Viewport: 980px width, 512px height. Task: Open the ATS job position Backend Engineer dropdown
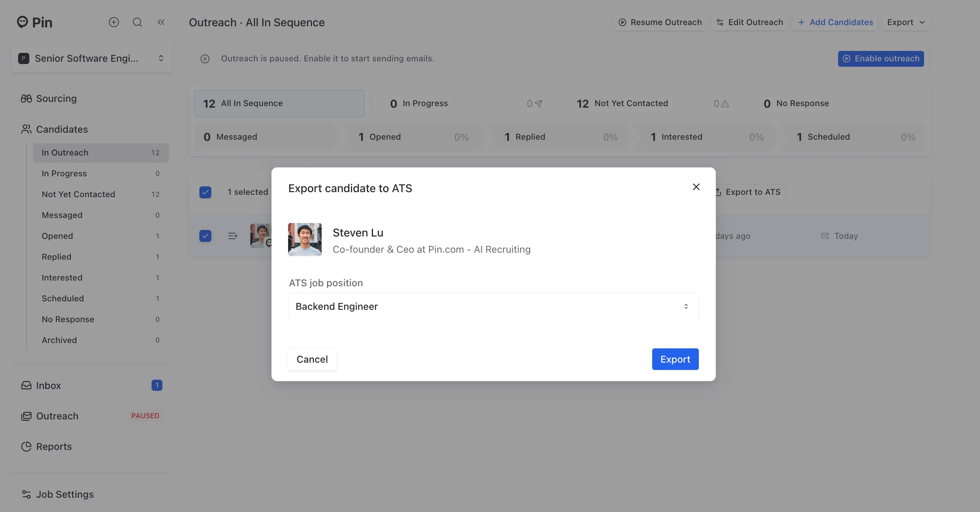point(493,306)
